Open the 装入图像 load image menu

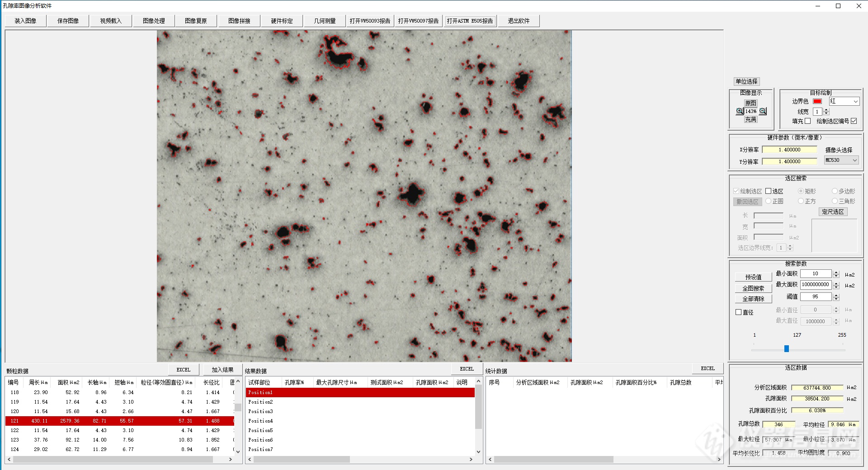coord(25,21)
